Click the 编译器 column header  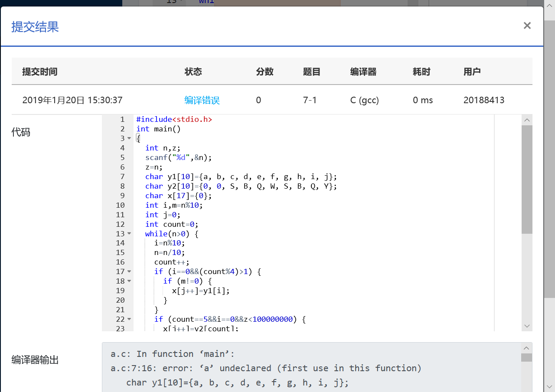363,72
